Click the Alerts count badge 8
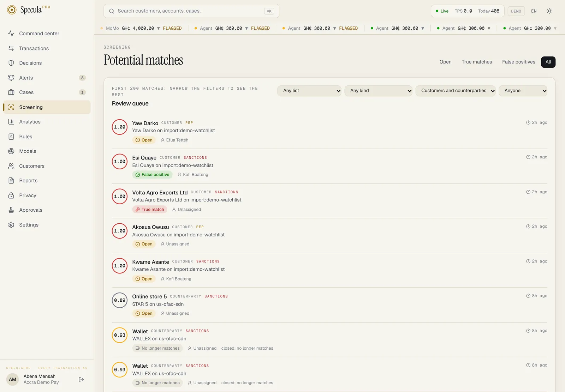565x392 pixels. 82,78
